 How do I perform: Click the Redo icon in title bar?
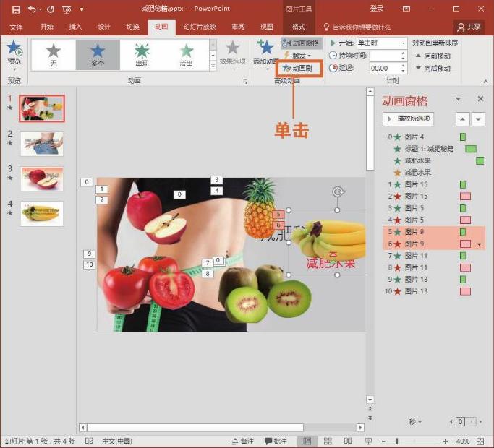51,9
